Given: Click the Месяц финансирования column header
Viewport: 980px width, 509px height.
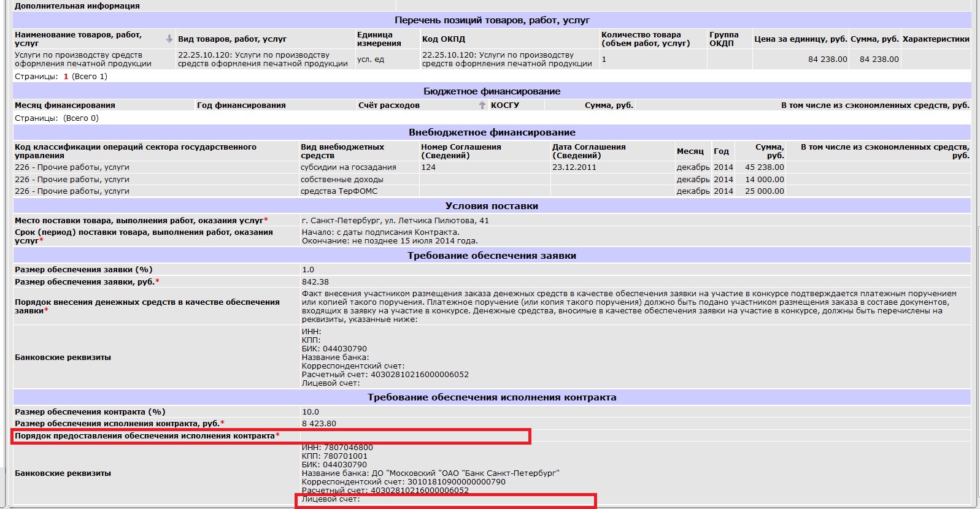Looking at the screenshot, I should (65, 105).
